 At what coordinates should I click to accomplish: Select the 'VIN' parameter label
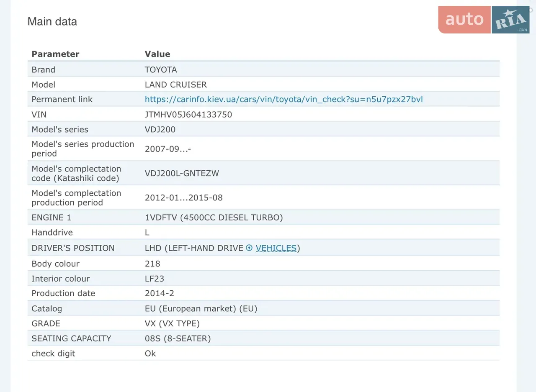tap(39, 114)
